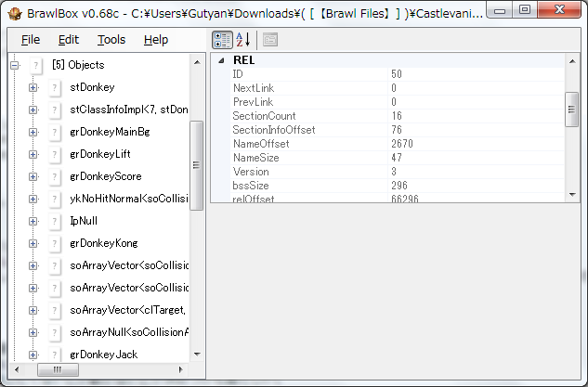Select the file icon beside grDonkeyKong
Image resolution: width=588 pixels, height=387 pixels.
(55, 243)
